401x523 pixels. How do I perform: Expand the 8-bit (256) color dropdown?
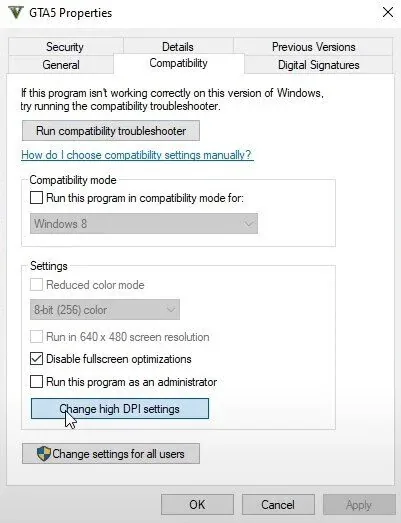coord(105,310)
